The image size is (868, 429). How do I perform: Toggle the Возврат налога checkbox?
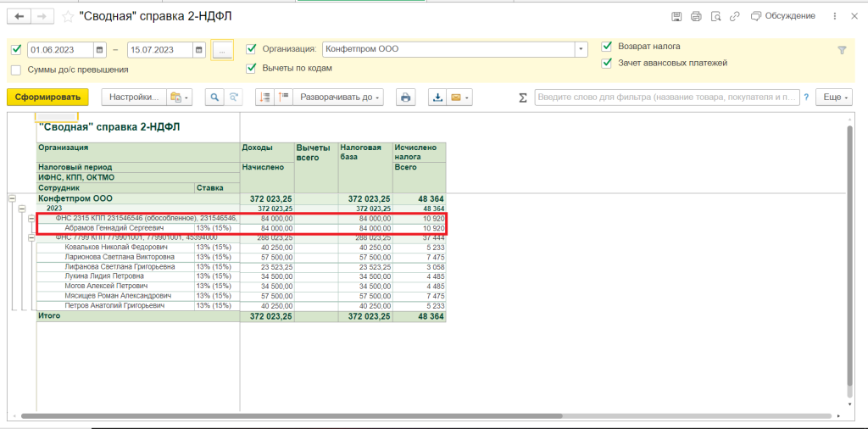(607, 47)
